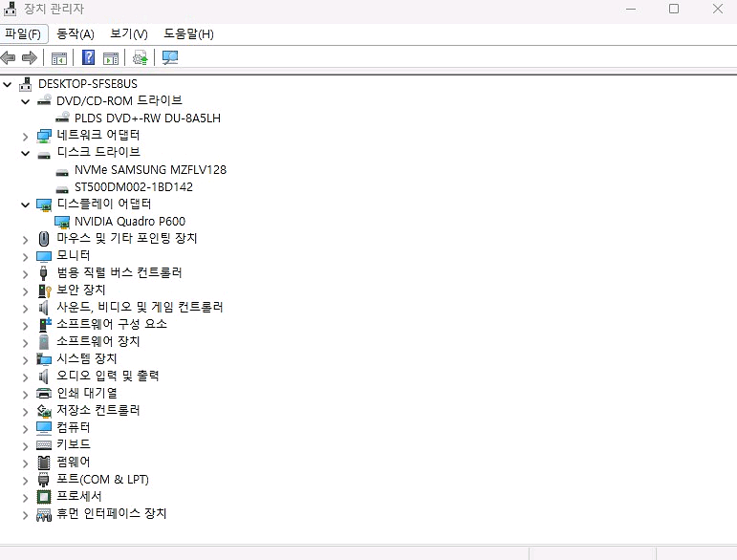Maximize the 장치 관리자 window

(674, 9)
